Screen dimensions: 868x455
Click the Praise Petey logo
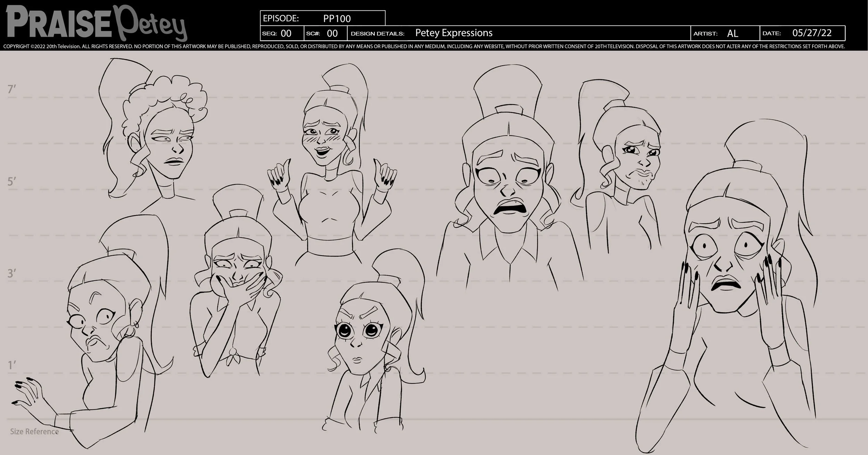pos(97,23)
